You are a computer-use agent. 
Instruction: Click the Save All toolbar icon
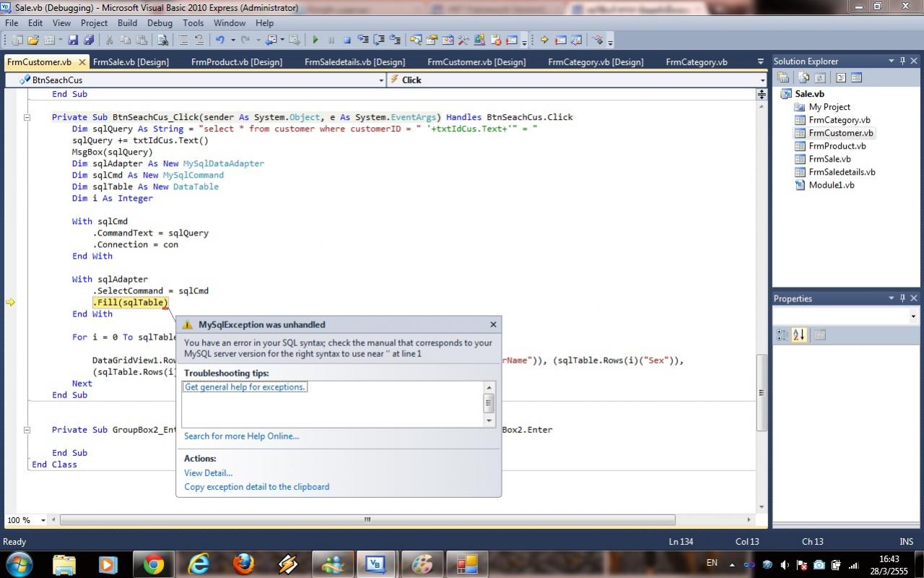(x=88, y=40)
